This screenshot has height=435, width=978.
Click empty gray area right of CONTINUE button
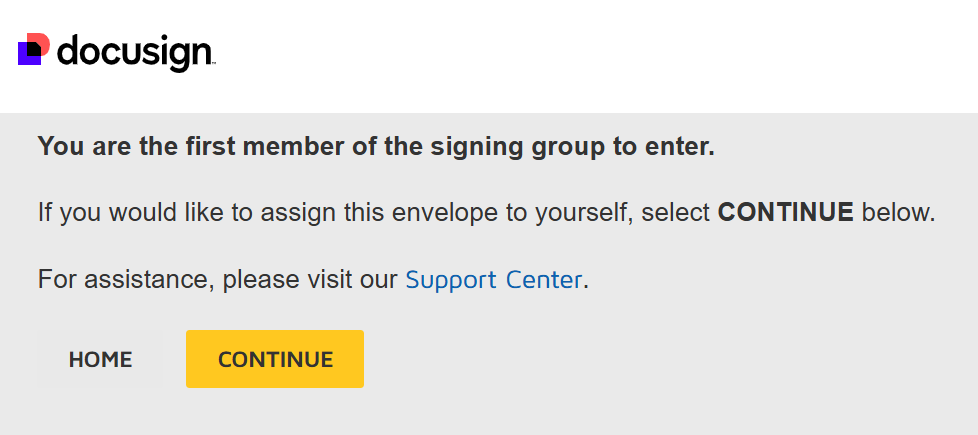650,359
